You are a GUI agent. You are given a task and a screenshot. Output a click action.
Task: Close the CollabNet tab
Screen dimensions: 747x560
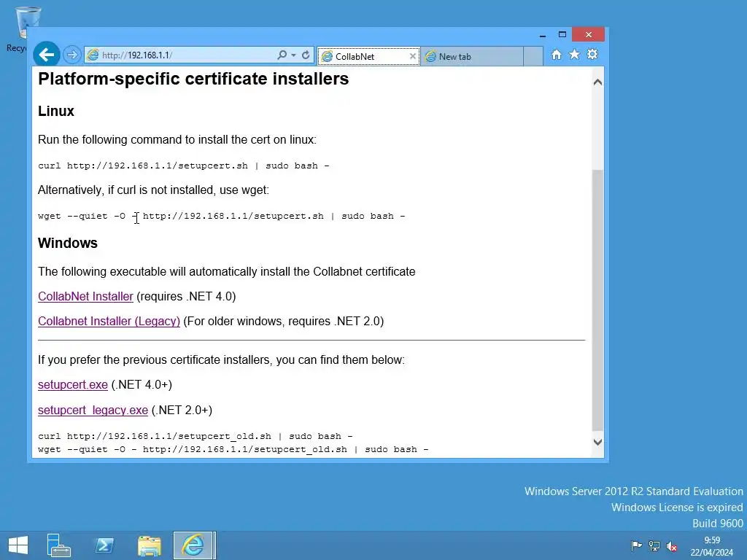(413, 56)
